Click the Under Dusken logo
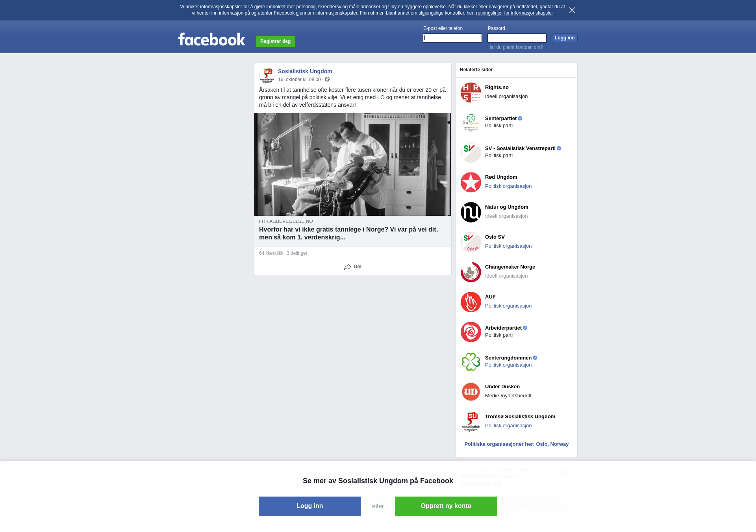 point(471,392)
